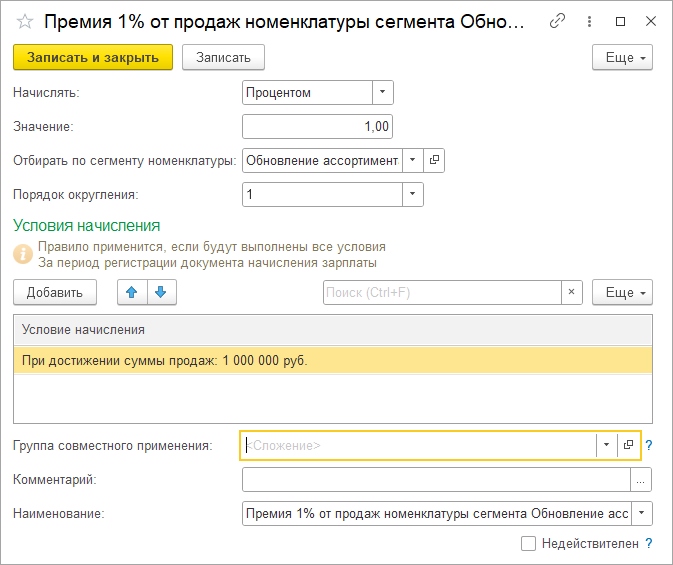This screenshot has height=565, width=673.
Task: Add window to favorites with star icon
Action: (25, 21)
